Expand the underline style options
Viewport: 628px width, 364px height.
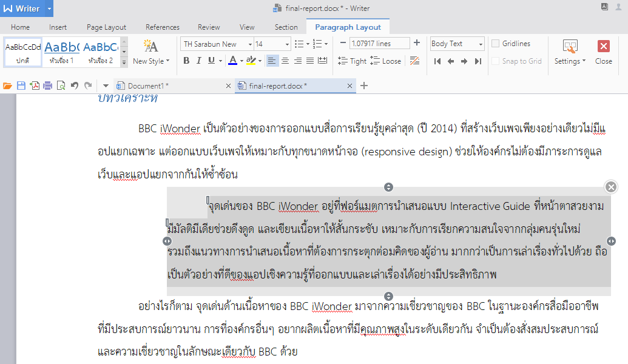click(220, 61)
